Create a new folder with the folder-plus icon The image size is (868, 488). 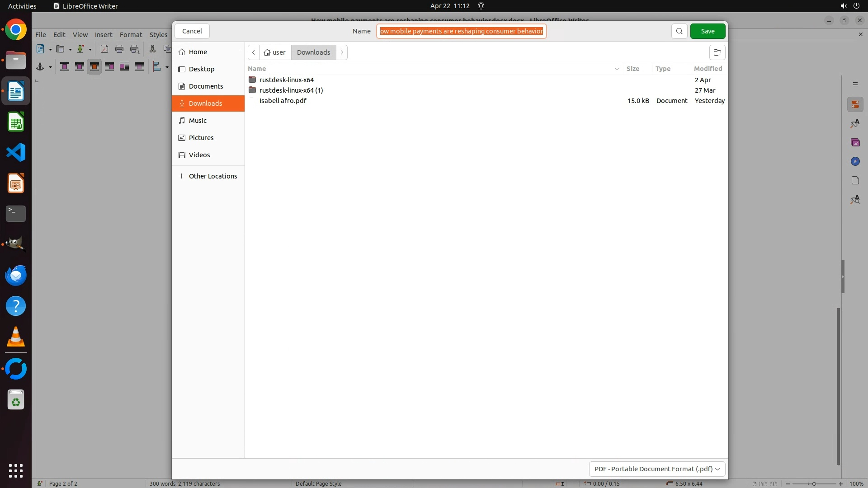[717, 52]
